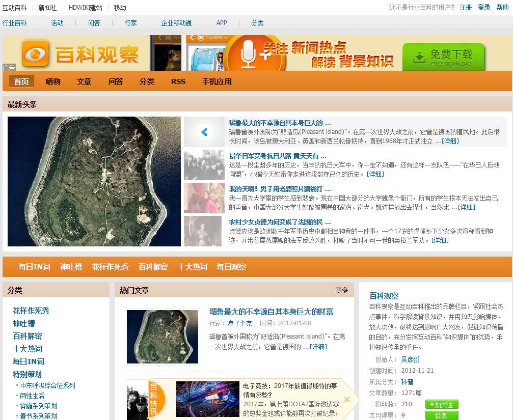Open the 晒物 tab
The width and height of the screenshot is (513, 420).
(x=53, y=81)
